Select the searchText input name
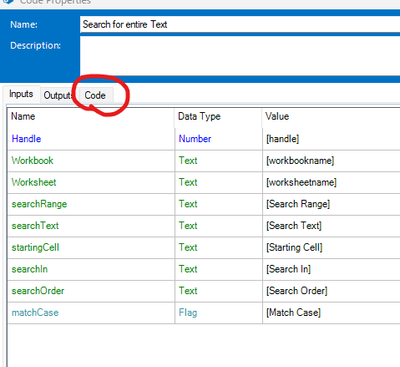This screenshot has width=400, height=367. coord(35,226)
